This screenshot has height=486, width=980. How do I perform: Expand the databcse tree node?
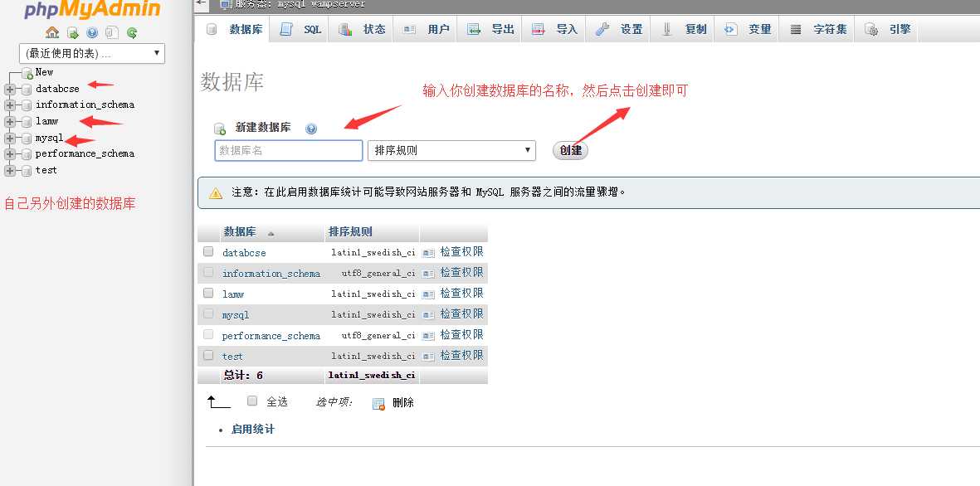pos(9,90)
